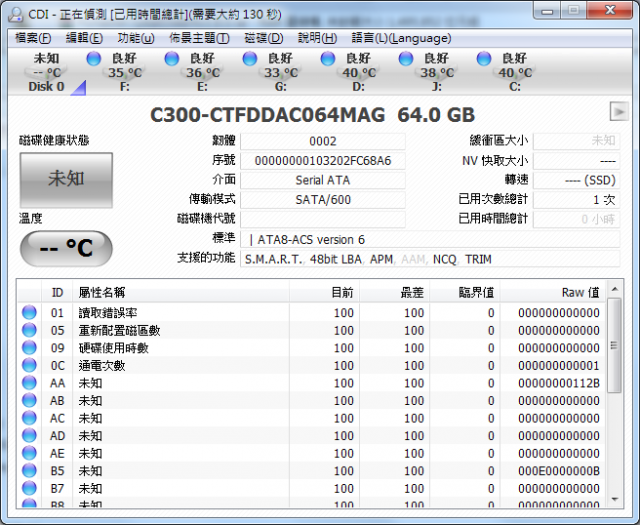The image size is (640, 525).
Task: Click status icon for attribute AB
Action: 29,400
